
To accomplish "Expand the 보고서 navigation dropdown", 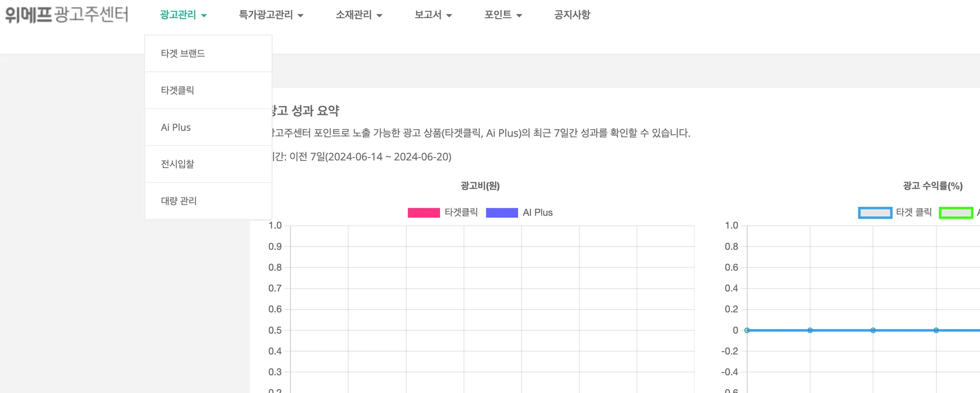I will tap(433, 15).
